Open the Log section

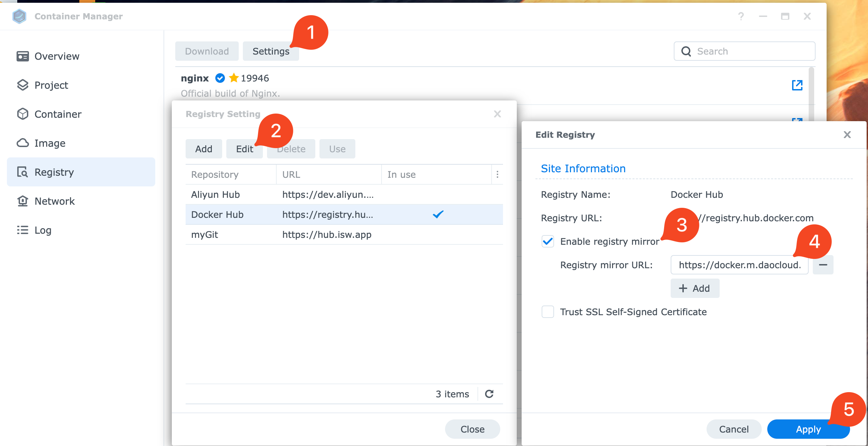[81, 230]
